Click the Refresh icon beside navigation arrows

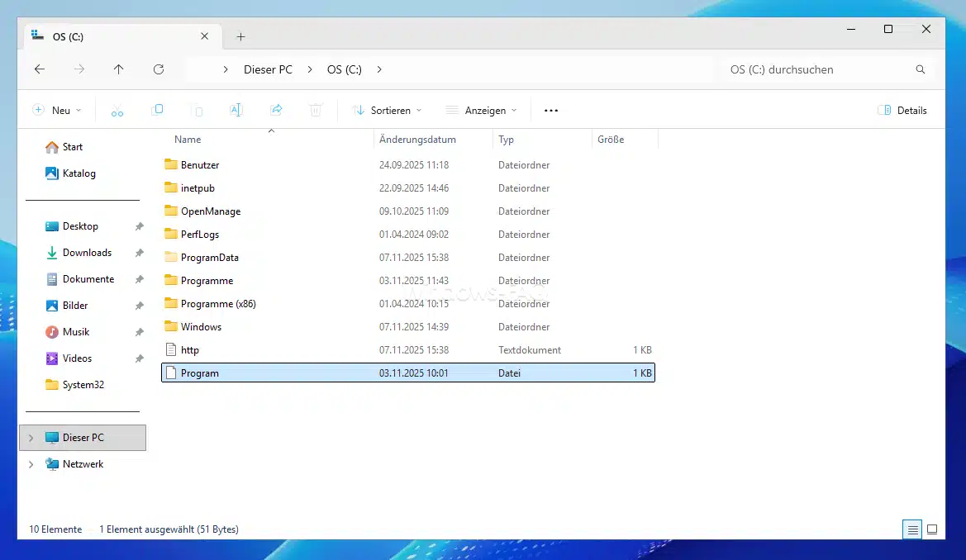pyautogui.click(x=159, y=69)
